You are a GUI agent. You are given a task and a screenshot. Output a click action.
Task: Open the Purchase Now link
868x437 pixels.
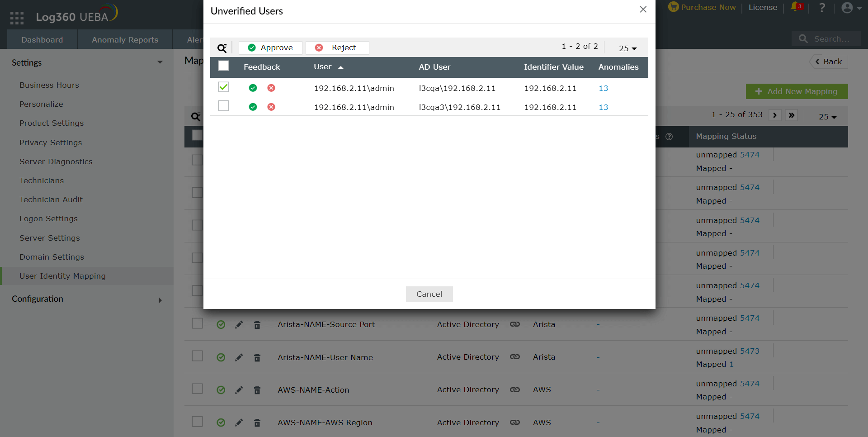coord(702,7)
